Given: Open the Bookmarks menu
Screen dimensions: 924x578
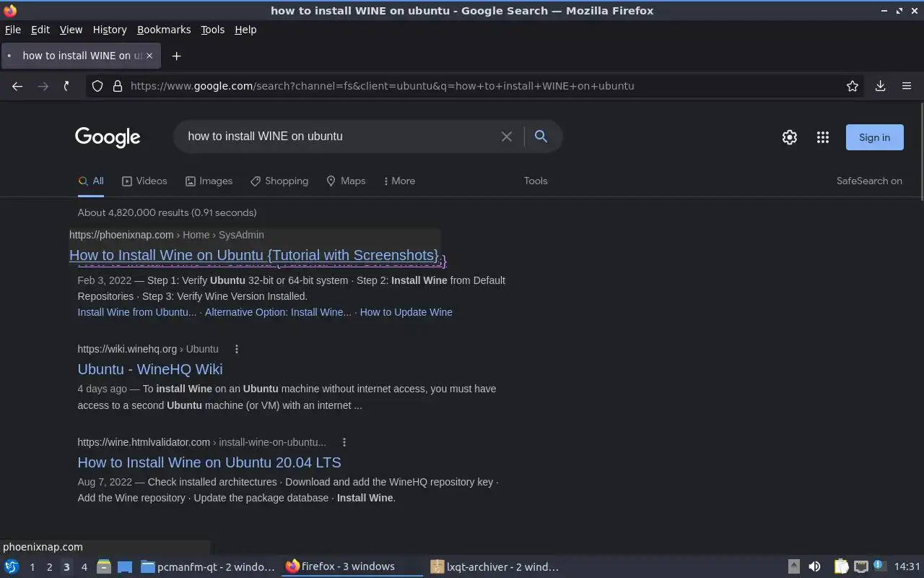Looking at the screenshot, I should coord(164,30).
